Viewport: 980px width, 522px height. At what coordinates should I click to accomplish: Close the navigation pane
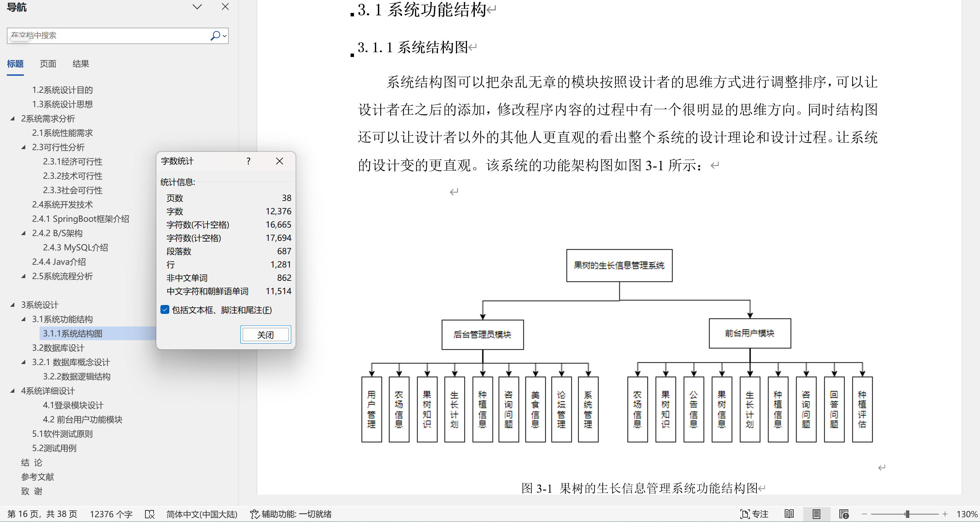coord(225,7)
